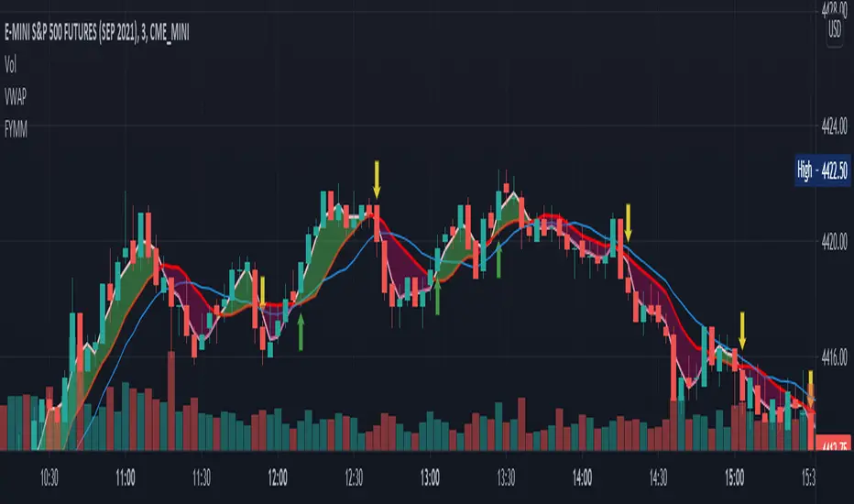The width and height of the screenshot is (854, 504).
Task: Click the green up arrow after 12:00
Action: pyautogui.click(x=301, y=335)
